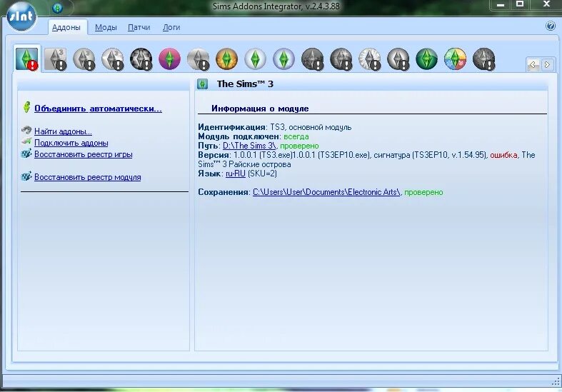Viewport: 562px width, 392px height.
Task: Click the Sims Addons Integrator window title
Action: (276, 6)
